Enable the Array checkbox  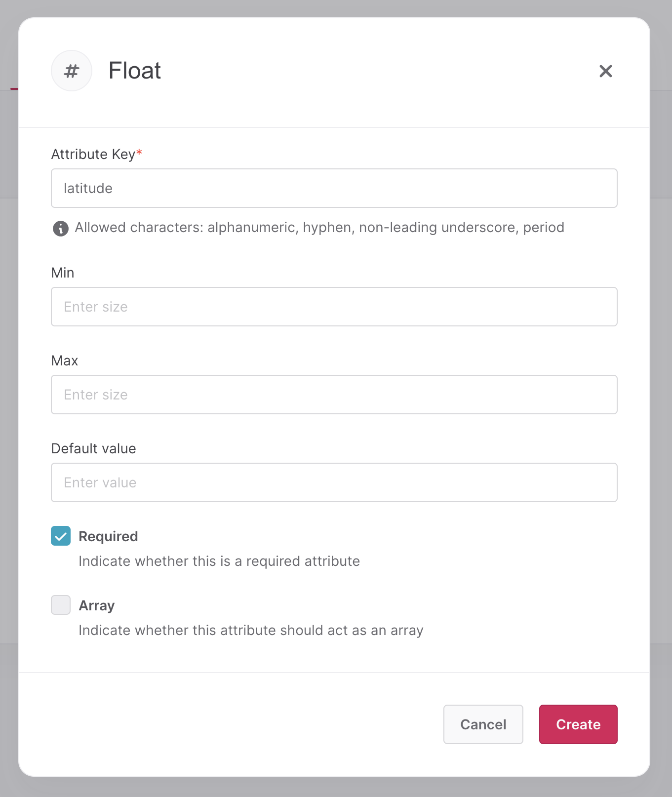[x=61, y=605]
